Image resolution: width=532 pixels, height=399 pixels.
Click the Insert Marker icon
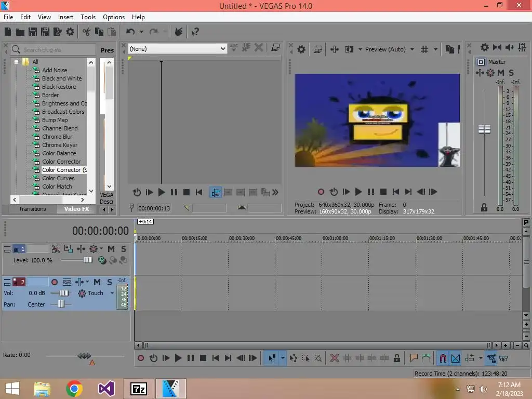pyautogui.click(x=413, y=358)
